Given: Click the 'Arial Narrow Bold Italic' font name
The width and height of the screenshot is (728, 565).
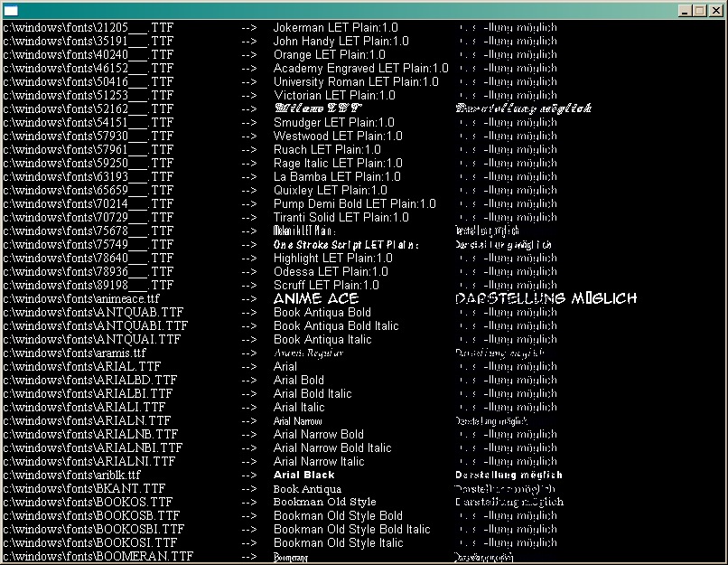Looking at the screenshot, I should pos(332,447).
